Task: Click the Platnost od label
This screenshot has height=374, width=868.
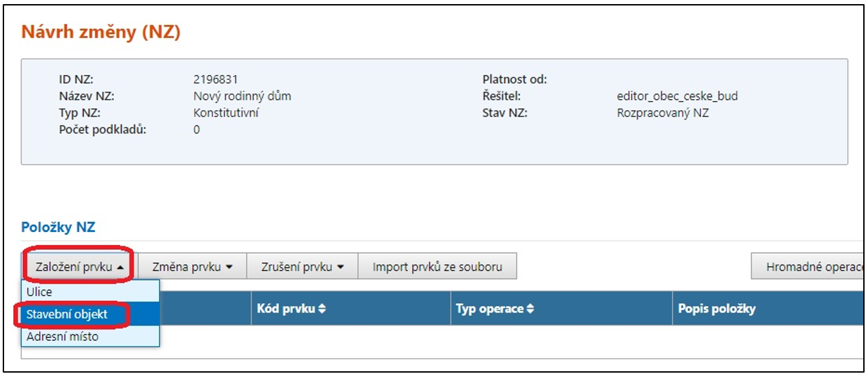Action: (515, 80)
